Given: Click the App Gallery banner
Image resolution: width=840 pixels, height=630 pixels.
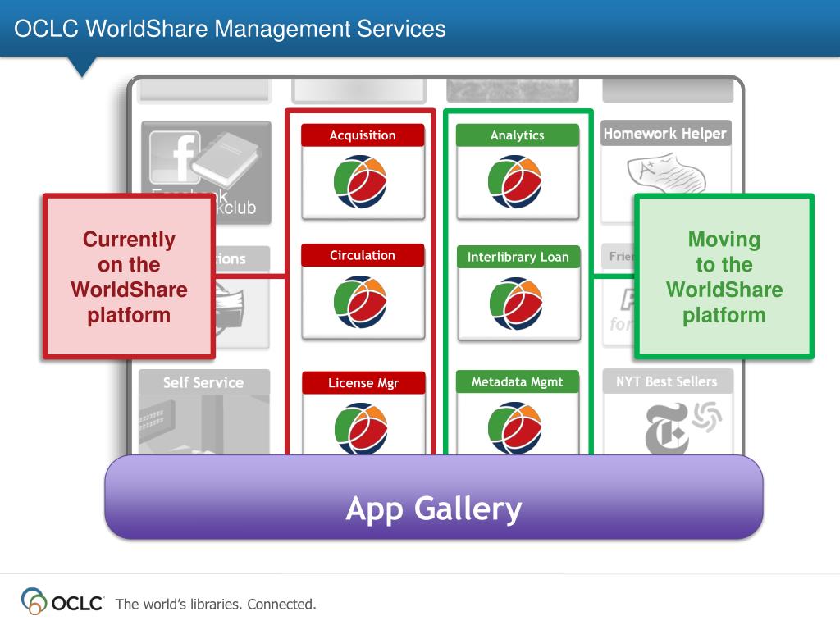Looking at the screenshot, I should (x=434, y=497).
